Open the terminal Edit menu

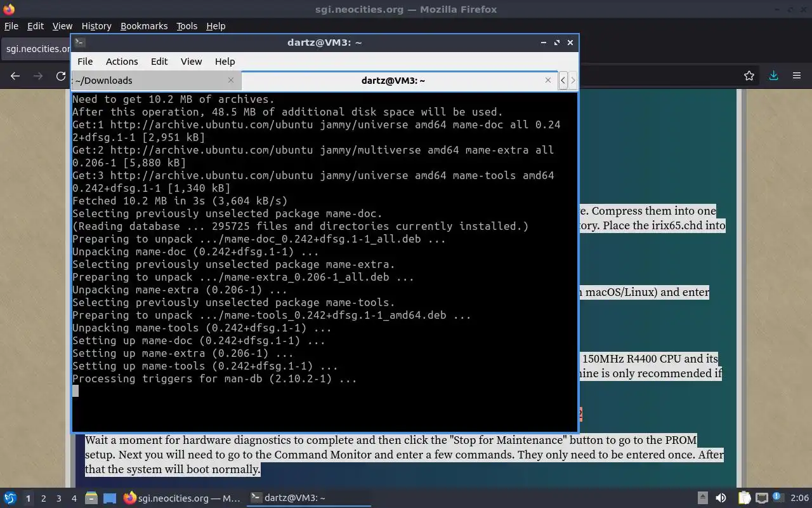(x=159, y=62)
